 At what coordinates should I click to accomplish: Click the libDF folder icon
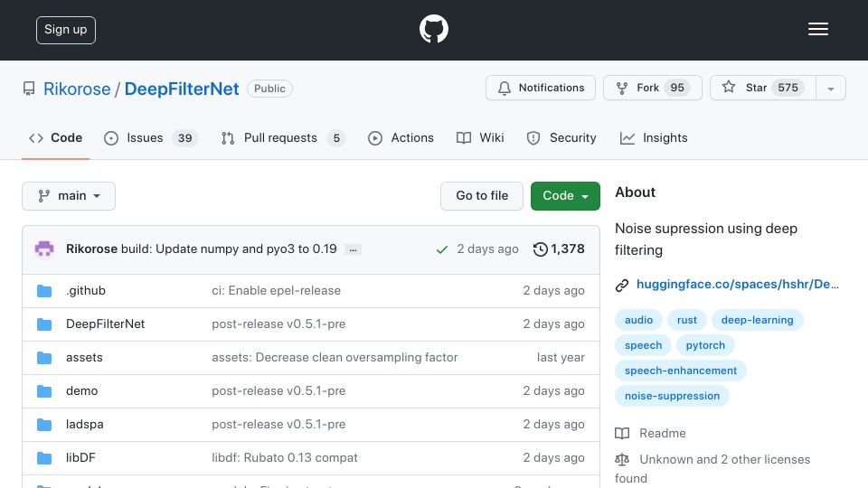click(x=44, y=458)
